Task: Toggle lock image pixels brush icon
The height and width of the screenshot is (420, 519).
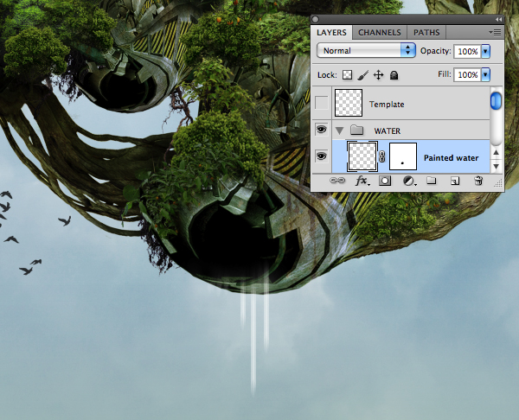Action: coord(362,75)
